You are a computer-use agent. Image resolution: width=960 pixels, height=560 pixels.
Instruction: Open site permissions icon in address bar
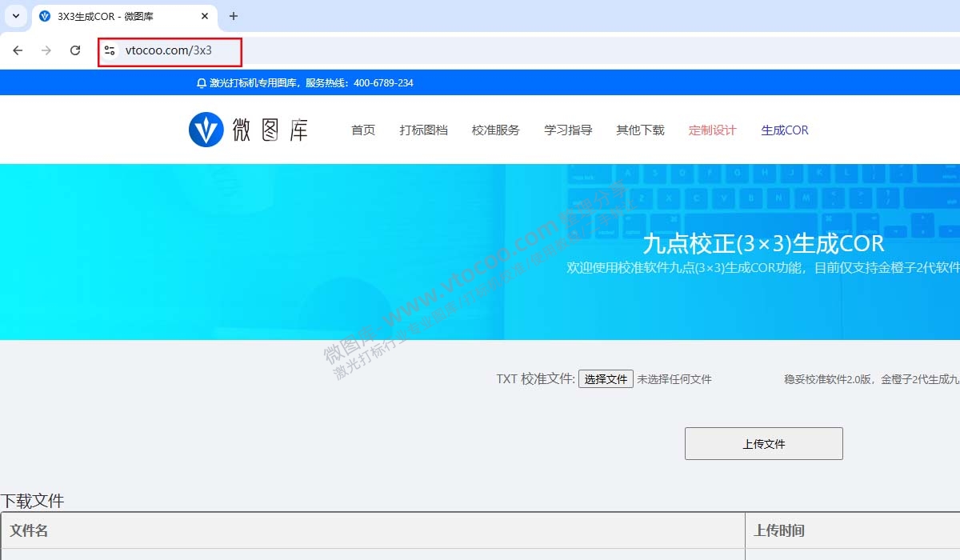[109, 50]
